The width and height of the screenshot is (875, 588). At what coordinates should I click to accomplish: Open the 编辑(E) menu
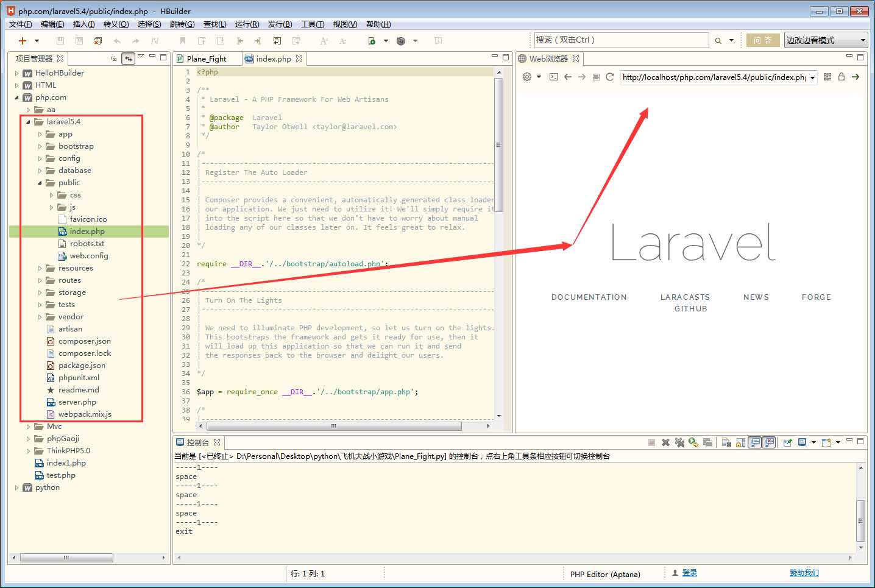click(x=52, y=24)
